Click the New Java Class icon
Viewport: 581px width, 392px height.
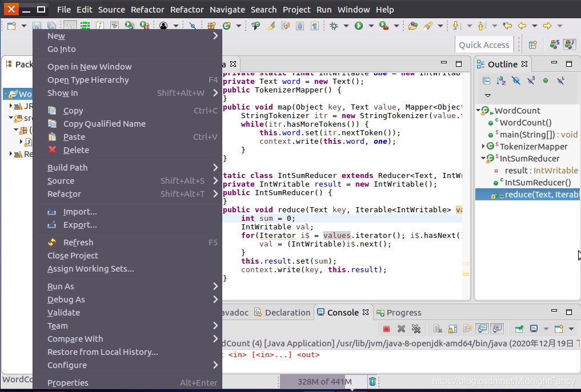[227, 26]
